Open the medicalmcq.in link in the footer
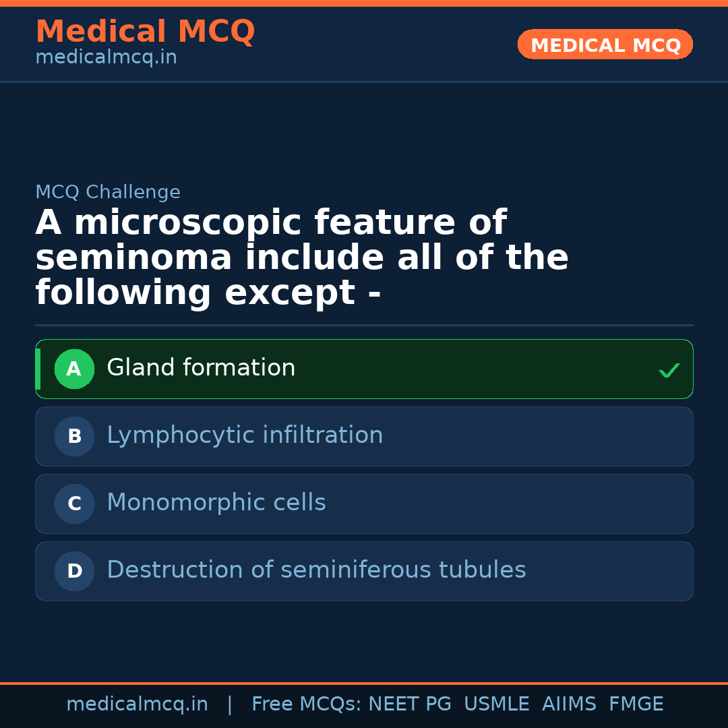The image size is (728, 728). coord(137,704)
